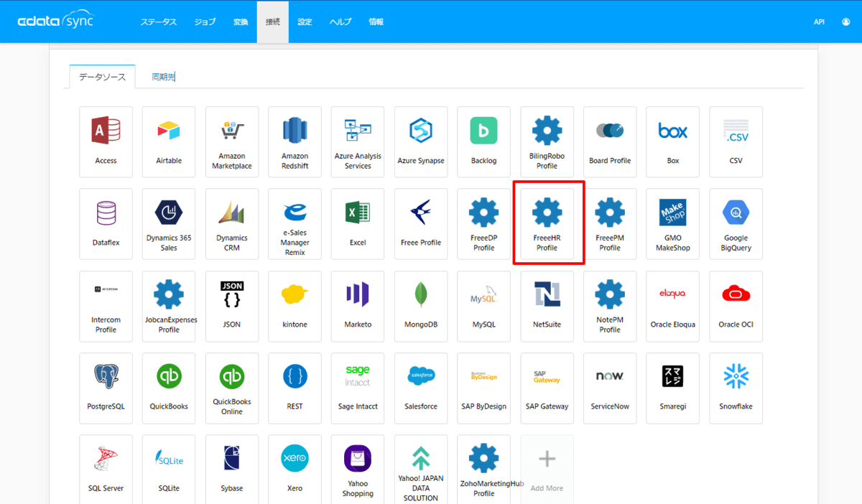The width and height of the screenshot is (862, 504).
Task: Pick Azure Analysis Services tile
Action: [x=358, y=142]
